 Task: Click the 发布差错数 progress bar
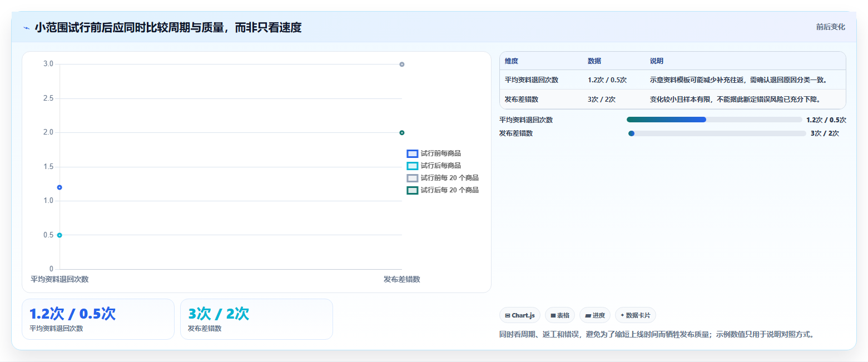(x=717, y=133)
